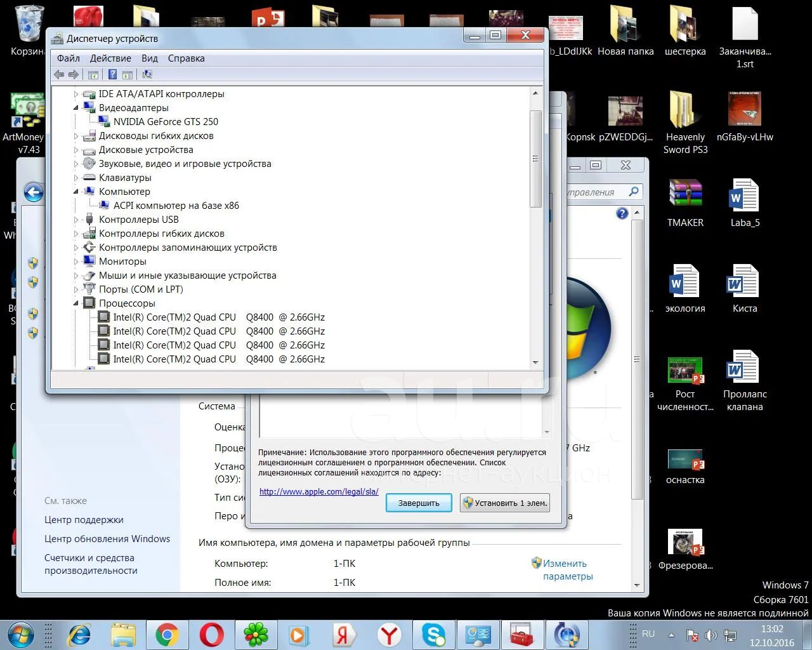Open the экология Word document
Viewport: 812px width, 650px height.
tap(685, 289)
